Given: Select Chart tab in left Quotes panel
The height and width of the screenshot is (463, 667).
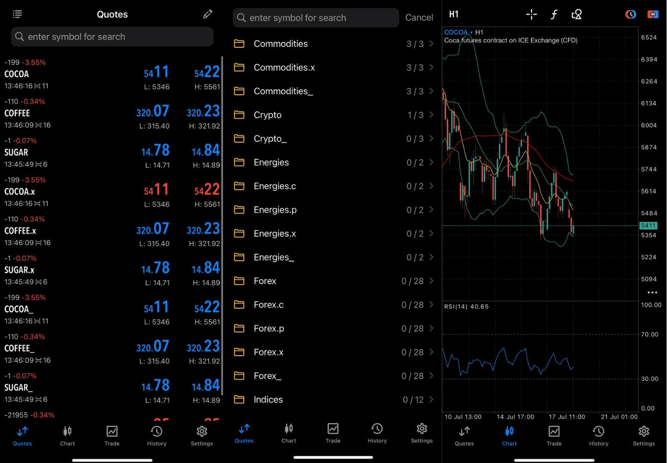Looking at the screenshot, I should [x=67, y=436].
